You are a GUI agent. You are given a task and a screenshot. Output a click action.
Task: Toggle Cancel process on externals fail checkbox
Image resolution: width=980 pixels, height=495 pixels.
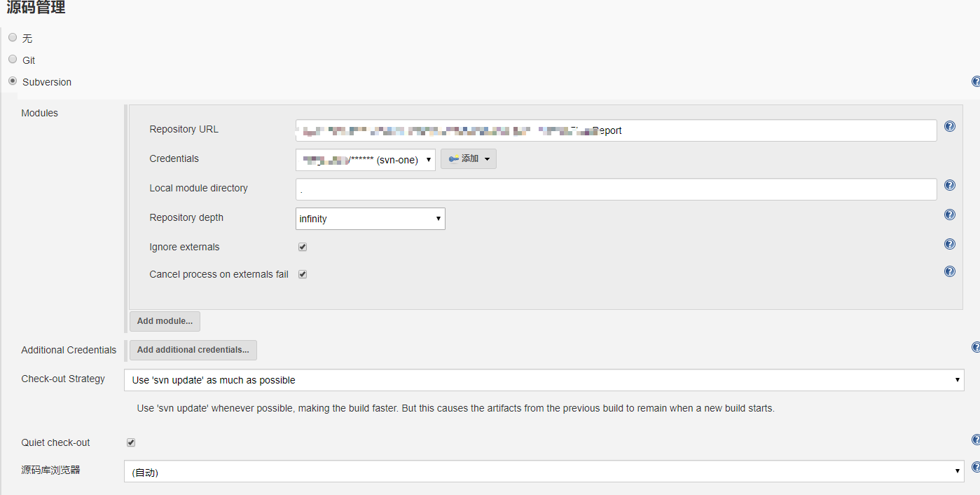[303, 274]
